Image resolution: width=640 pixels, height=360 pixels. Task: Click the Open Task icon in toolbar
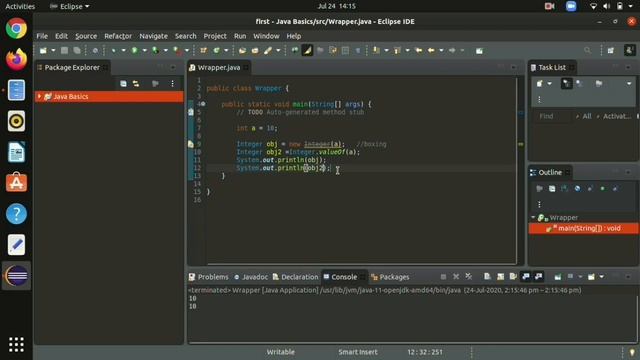tap(255, 51)
